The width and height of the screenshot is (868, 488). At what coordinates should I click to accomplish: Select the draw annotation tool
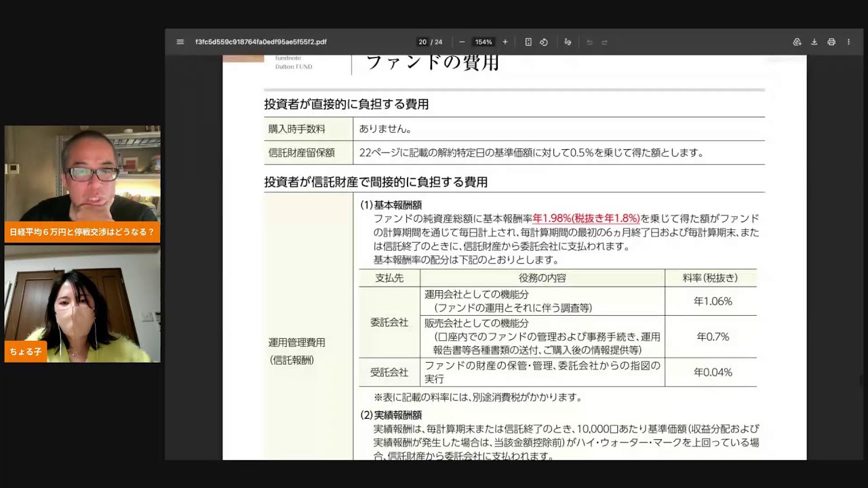[x=568, y=42]
